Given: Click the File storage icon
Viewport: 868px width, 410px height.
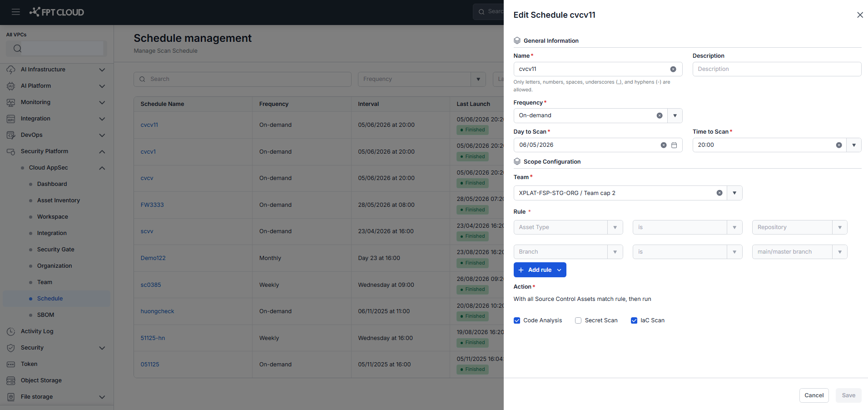Looking at the screenshot, I should (11, 397).
